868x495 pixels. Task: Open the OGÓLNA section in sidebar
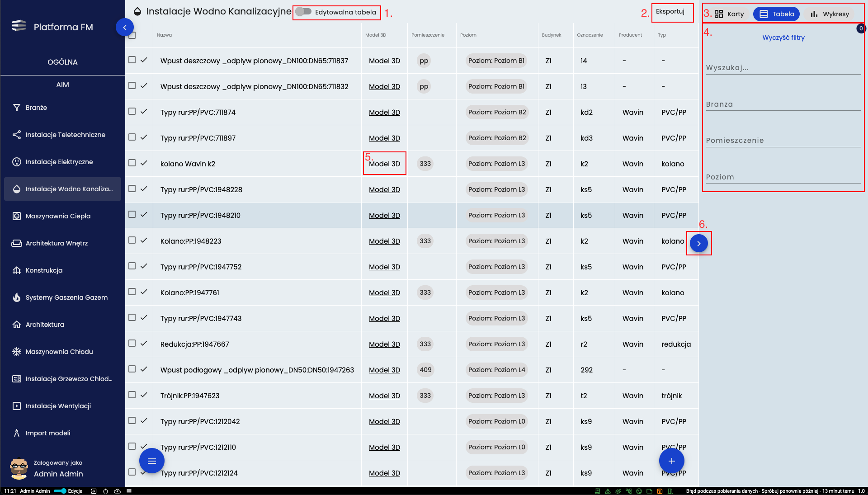pyautogui.click(x=62, y=62)
